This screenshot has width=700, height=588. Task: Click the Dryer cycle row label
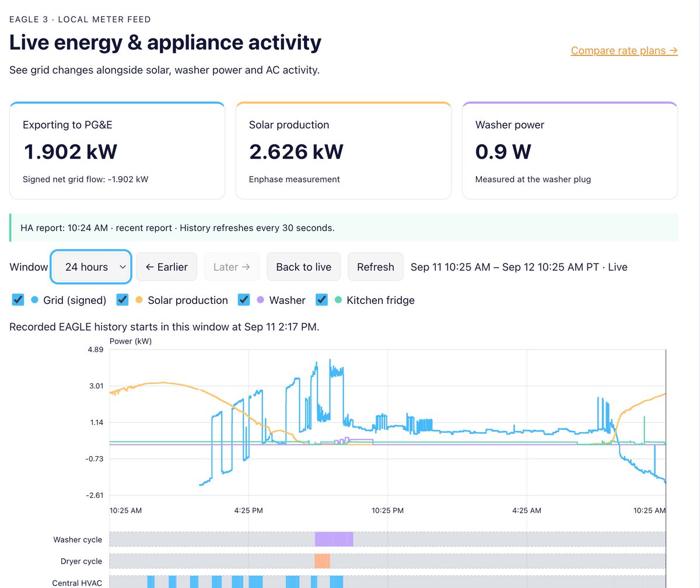pyautogui.click(x=81, y=561)
